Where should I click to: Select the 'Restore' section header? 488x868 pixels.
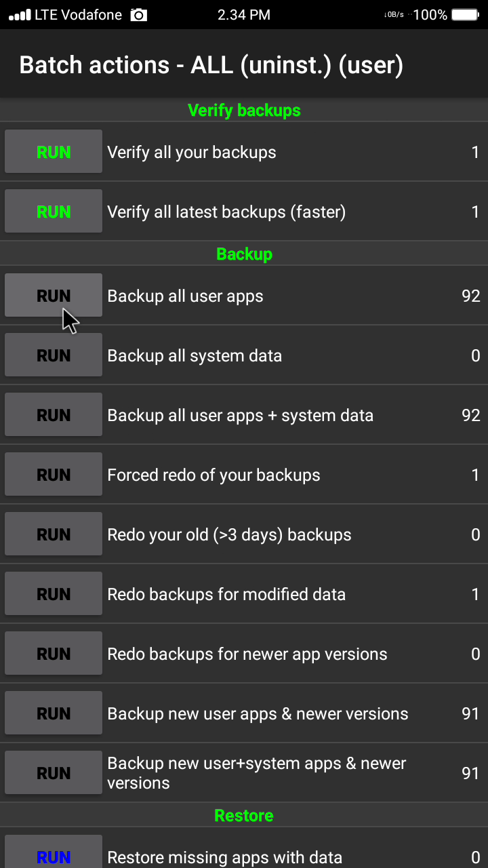[244, 816]
